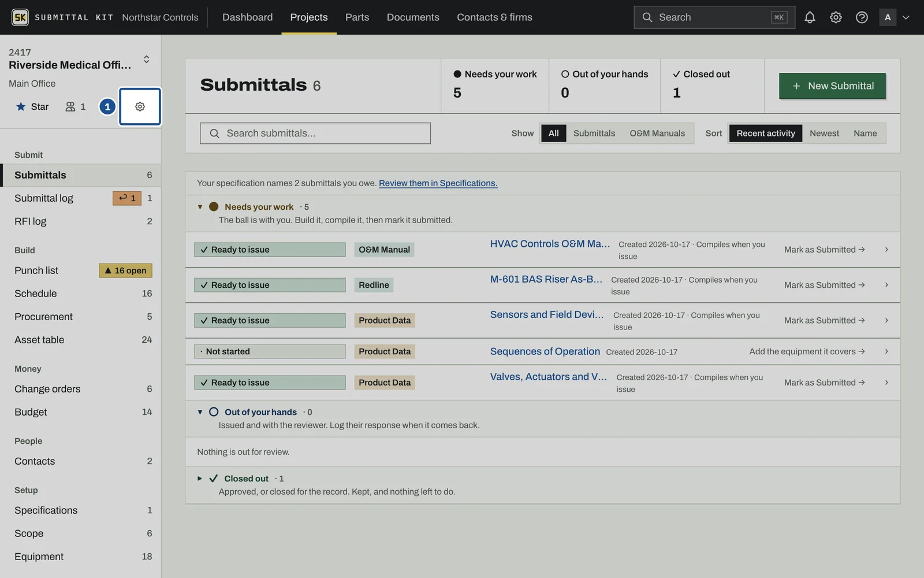Open Sensors and Field Devices row chevron
This screenshot has width=924, height=578.
tap(886, 320)
